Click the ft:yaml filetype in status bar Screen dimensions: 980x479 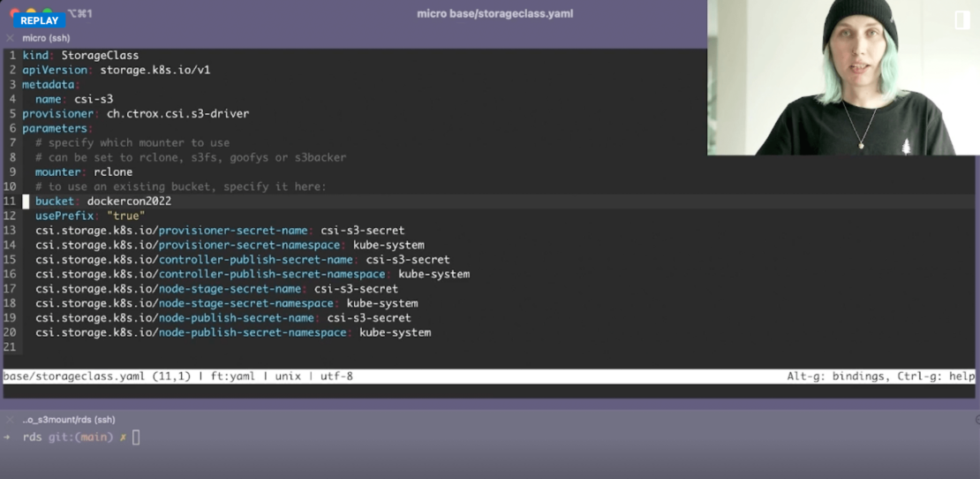click(x=232, y=376)
